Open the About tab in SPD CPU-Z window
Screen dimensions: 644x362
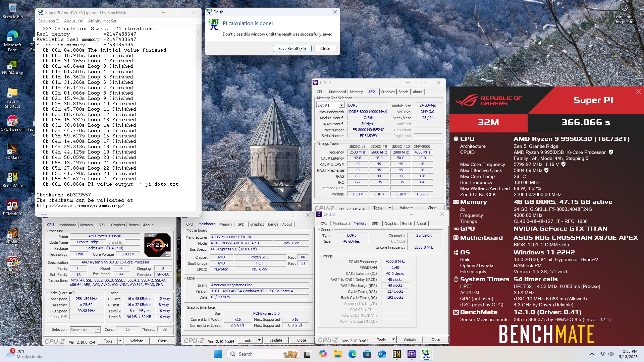point(418,92)
